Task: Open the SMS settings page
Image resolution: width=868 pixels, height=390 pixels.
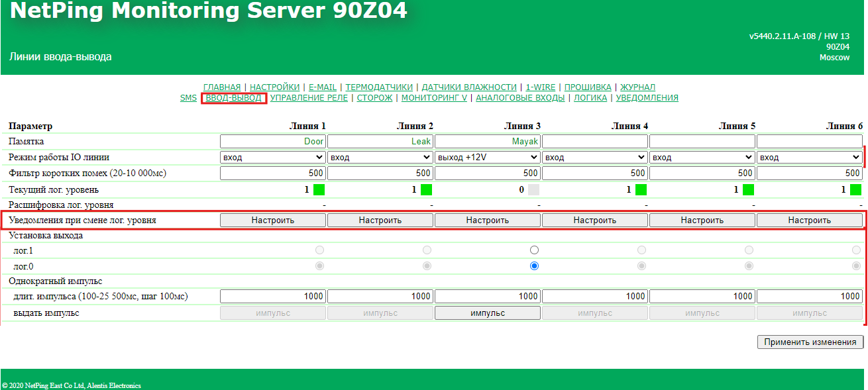Action: tap(188, 98)
